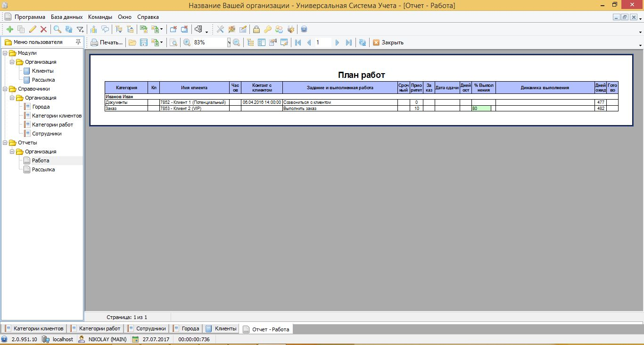Click the plug with lightning icon
This screenshot has height=345, width=644.
tap(291, 29)
